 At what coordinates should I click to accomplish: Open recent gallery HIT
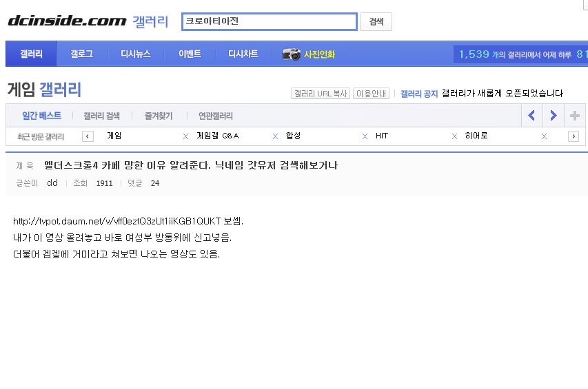pyautogui.click(x=382, y=136)
